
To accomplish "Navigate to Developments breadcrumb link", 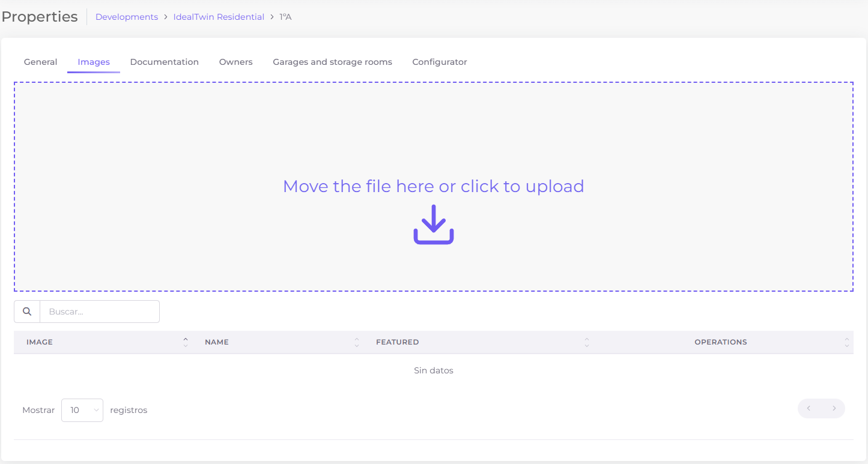I will click(x=127, y=17).
